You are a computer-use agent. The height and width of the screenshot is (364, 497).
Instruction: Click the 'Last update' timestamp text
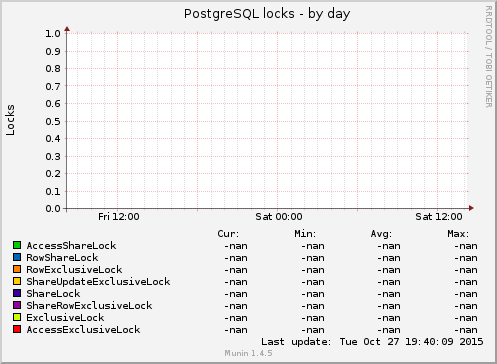click(372, 342)
